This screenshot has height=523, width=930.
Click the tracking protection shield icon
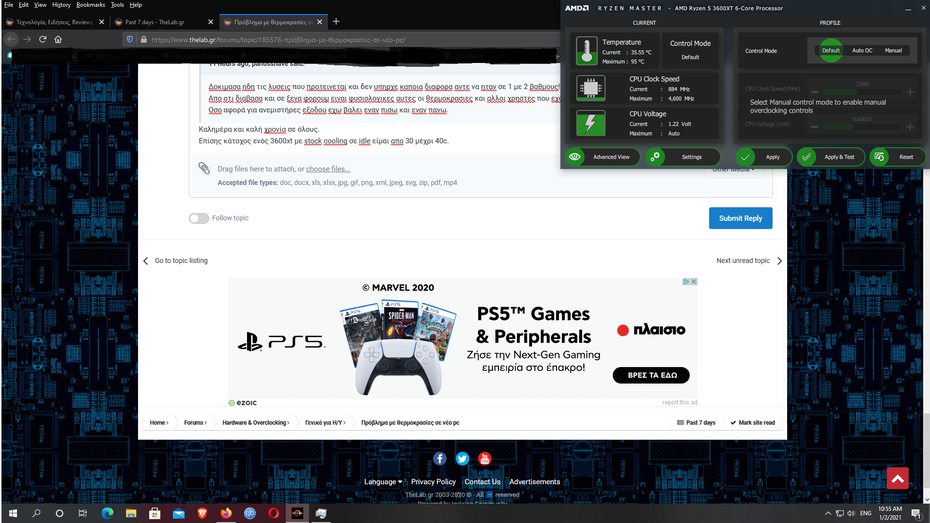click(130, 40)
